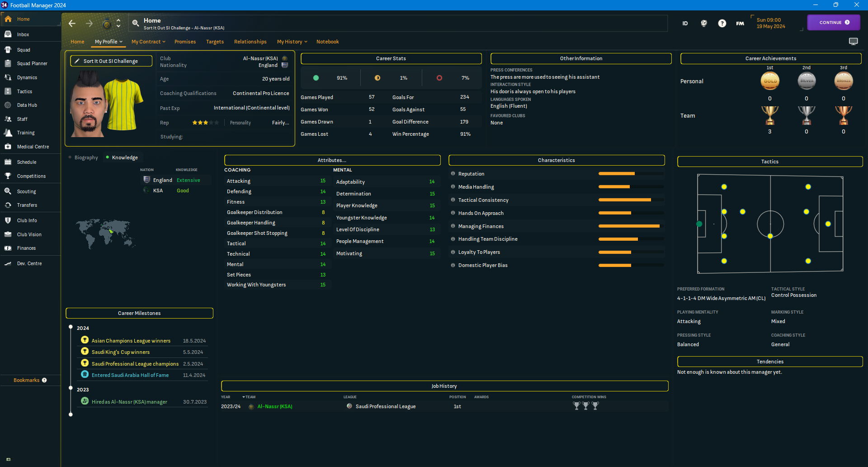The height and width of the screenshot is (467, 868).
Task: Click the world knowledge map
Action: [x=106, y=234]
